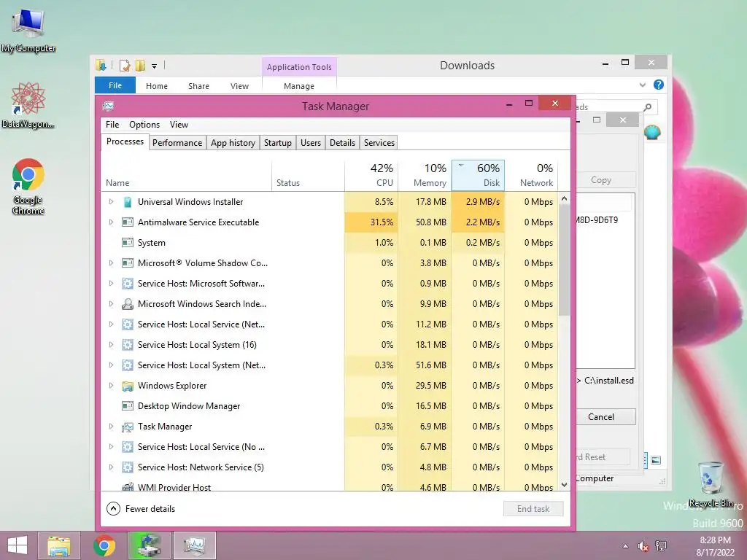The image size is (747, 560).
Task: Click Antimalware Service Executable process icon
Action: (x=127, y=222)
